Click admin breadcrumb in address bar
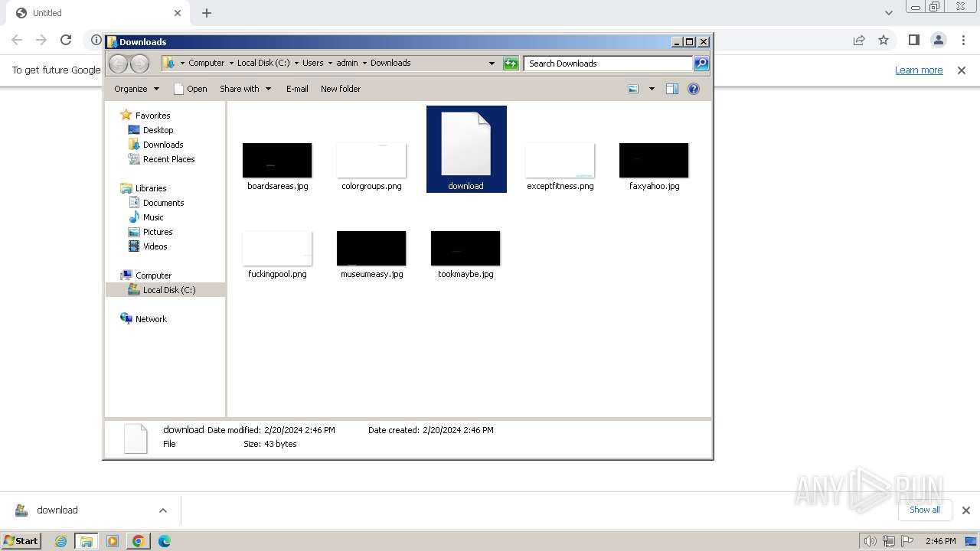 [347, 64]
